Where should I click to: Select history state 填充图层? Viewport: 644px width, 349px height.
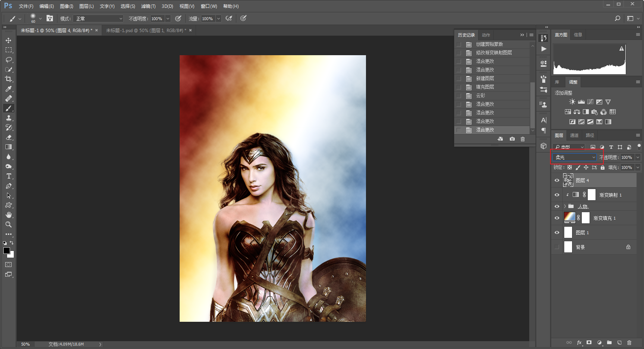coord(485,87)
